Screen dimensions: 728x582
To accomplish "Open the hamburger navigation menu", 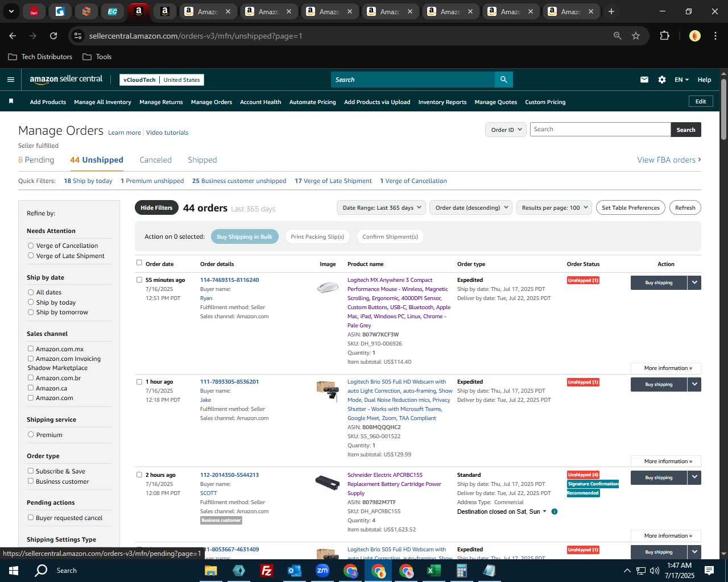I will [x=11, y=80].
